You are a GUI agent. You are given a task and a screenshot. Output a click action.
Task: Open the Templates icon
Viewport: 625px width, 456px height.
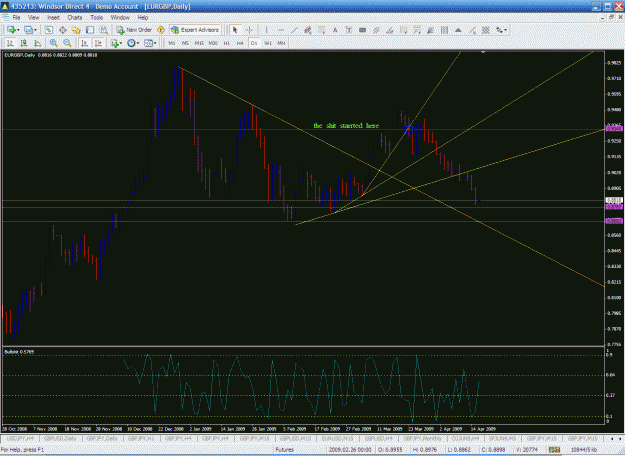[x=148, y=43]
